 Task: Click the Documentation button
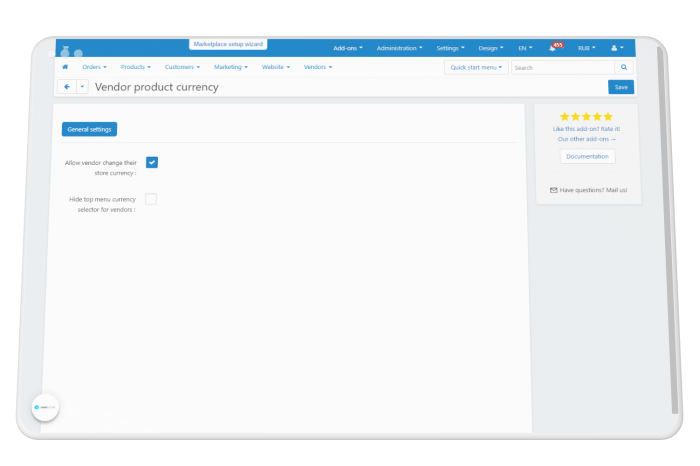click(x=588, y=156)
